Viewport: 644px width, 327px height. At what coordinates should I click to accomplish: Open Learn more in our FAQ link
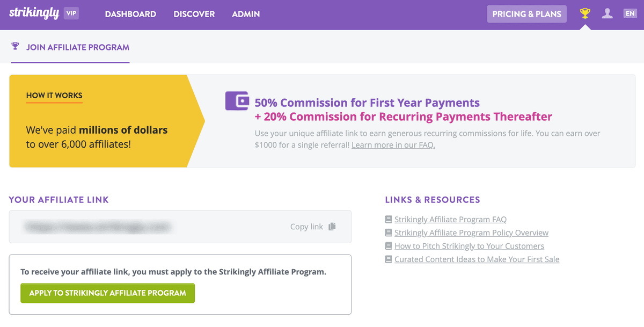(x=393, y=145)
